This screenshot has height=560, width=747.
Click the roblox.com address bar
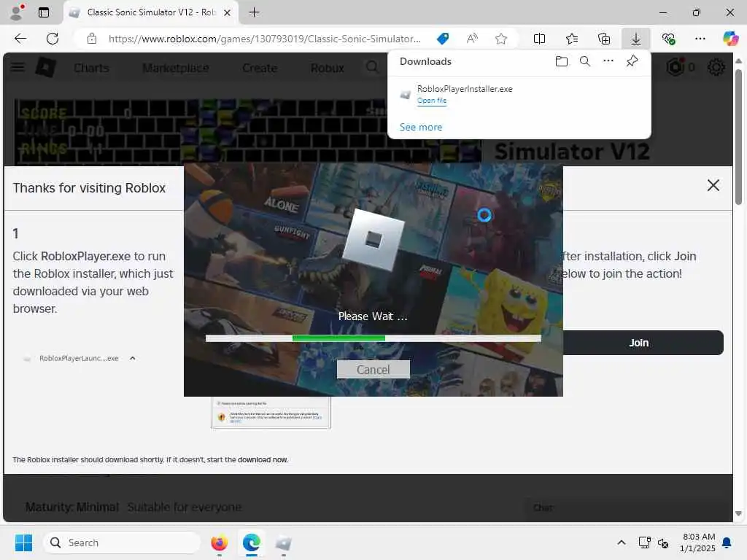[264, 39]
